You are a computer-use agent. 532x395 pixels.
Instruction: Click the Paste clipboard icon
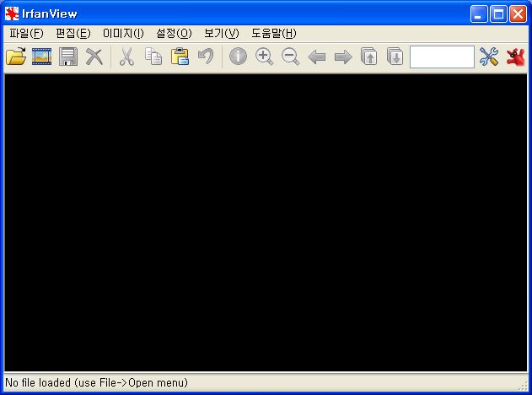(180, 57)
